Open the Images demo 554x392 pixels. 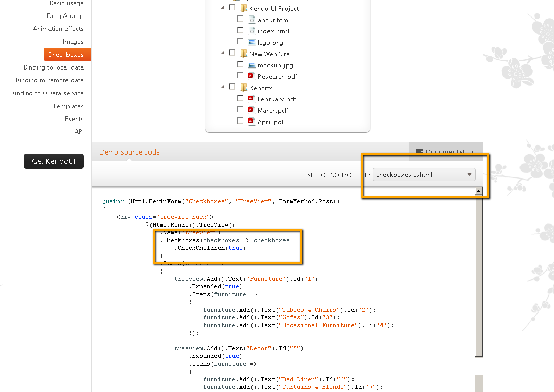point(73,42)
